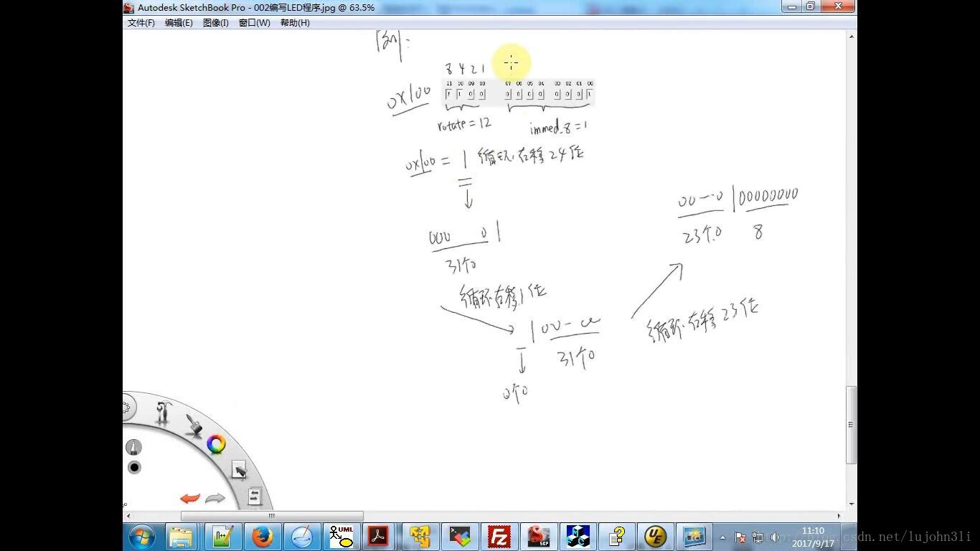980x551 pixels.
Task: Click the Action Center flag tray icon
Action: coord(740,537)
